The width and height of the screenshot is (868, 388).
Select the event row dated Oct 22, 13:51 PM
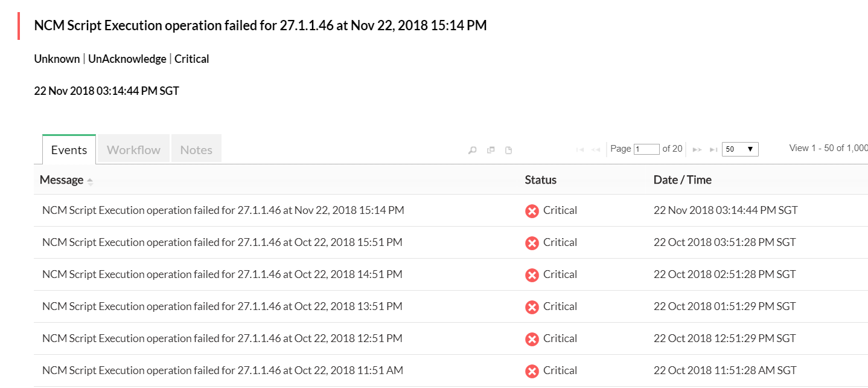click(x=222, y=306)
